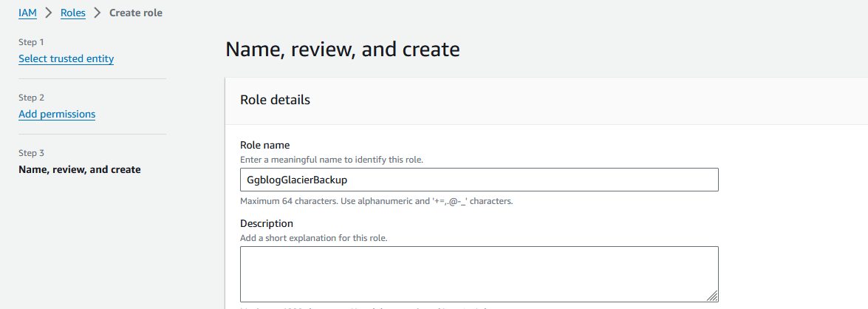
Task: Click the Role name label
Action: click(x=264, y=146)
